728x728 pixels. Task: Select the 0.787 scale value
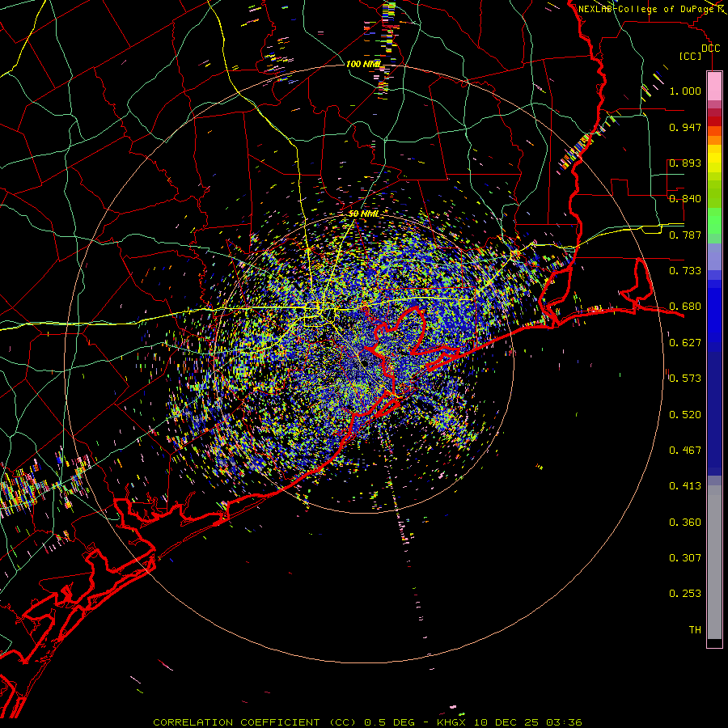[685, 235]
